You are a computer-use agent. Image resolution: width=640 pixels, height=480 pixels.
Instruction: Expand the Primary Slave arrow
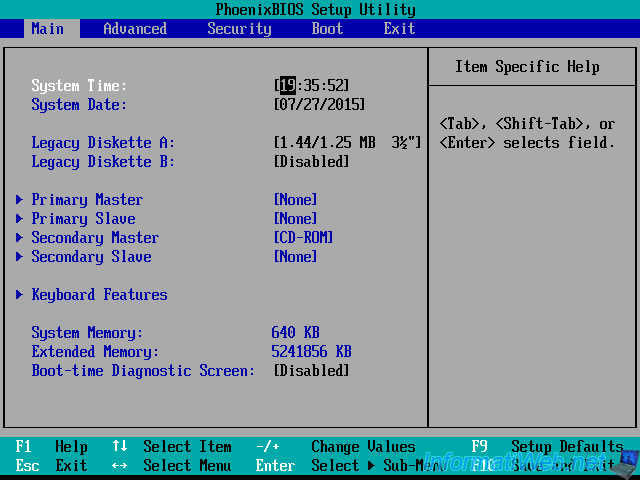[19, 218]
